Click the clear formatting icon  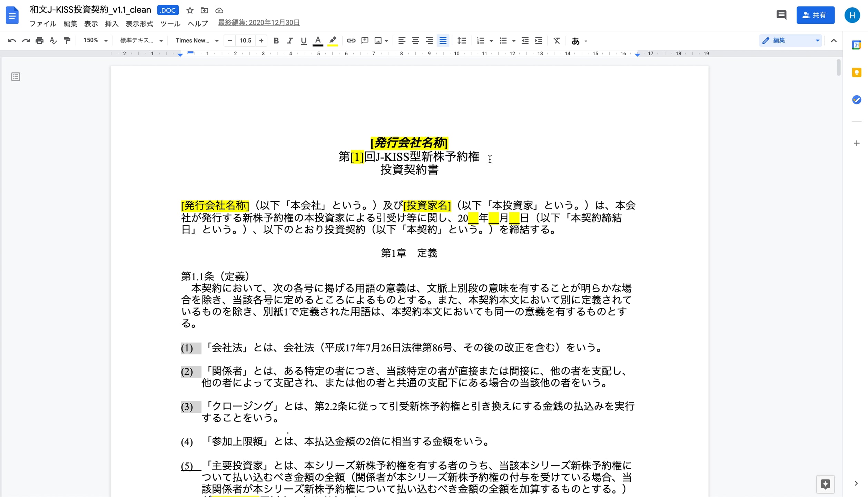(556, 41)
